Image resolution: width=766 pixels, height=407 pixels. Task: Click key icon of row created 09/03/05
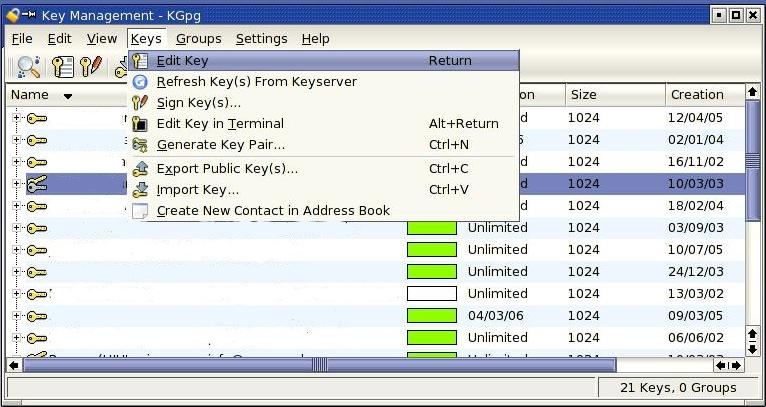[37, 316]
